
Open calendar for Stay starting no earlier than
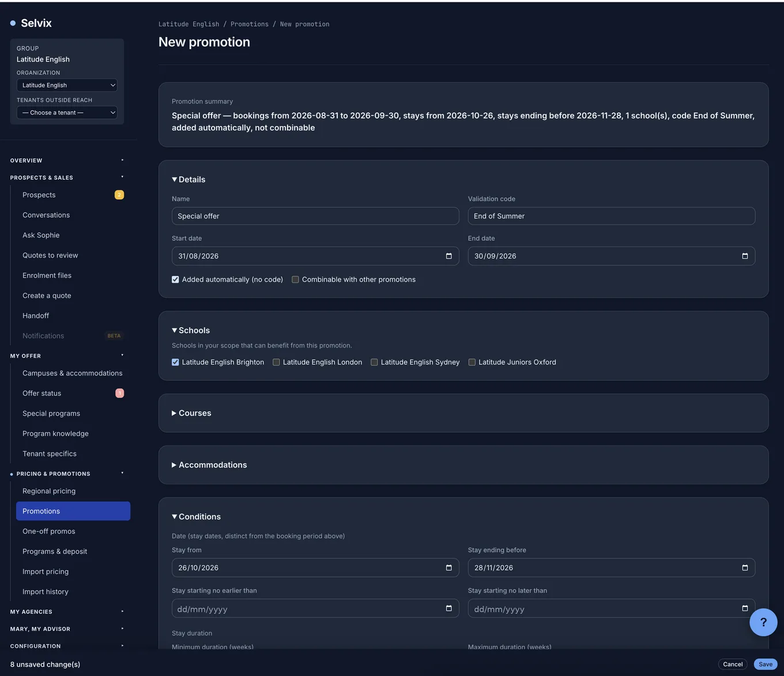449,608
